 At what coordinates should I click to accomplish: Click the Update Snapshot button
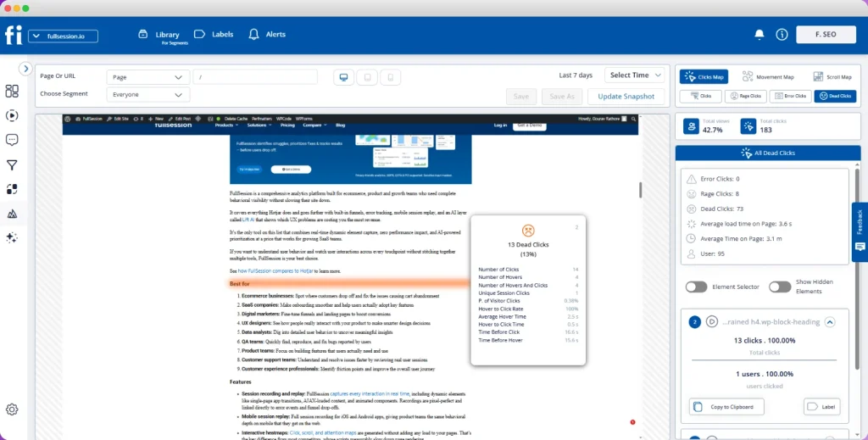pos(626,97)
